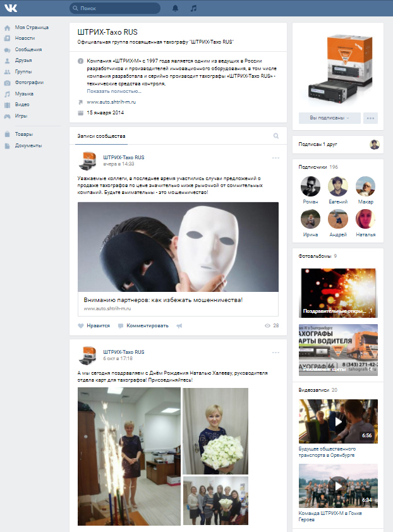This screenshot has width=393, height=532.
Task: Click the search field in the header
Action: [x=115, y=8]
